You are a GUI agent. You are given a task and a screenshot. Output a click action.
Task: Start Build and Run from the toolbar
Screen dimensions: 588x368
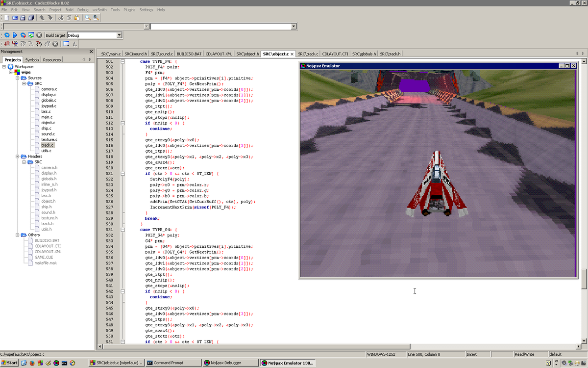coord(23,35)
